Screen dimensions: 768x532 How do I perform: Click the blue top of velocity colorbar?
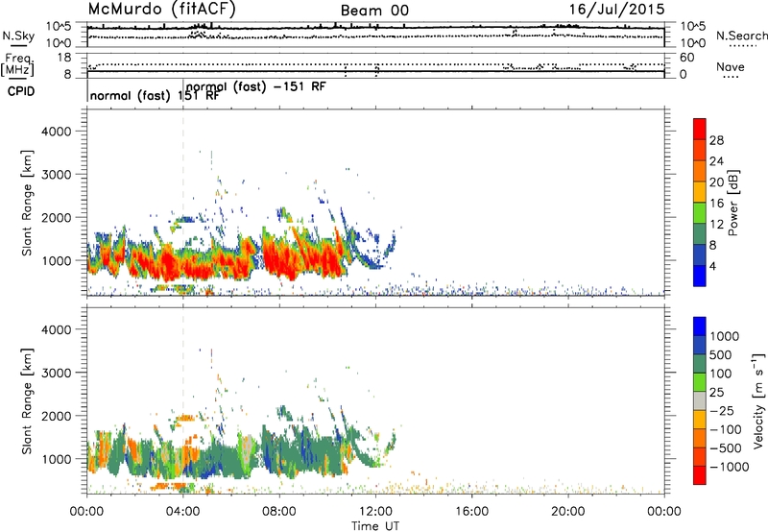700,326
